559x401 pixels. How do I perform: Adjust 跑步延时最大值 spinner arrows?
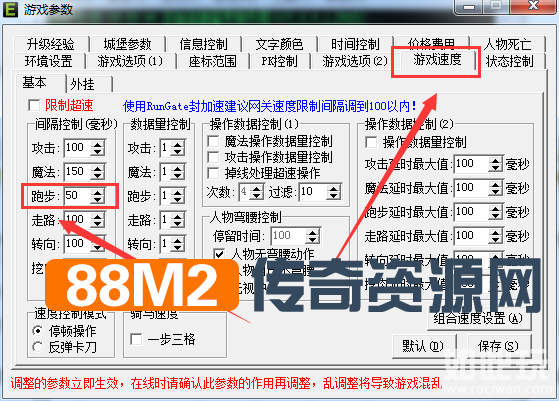tap(496, 212)
